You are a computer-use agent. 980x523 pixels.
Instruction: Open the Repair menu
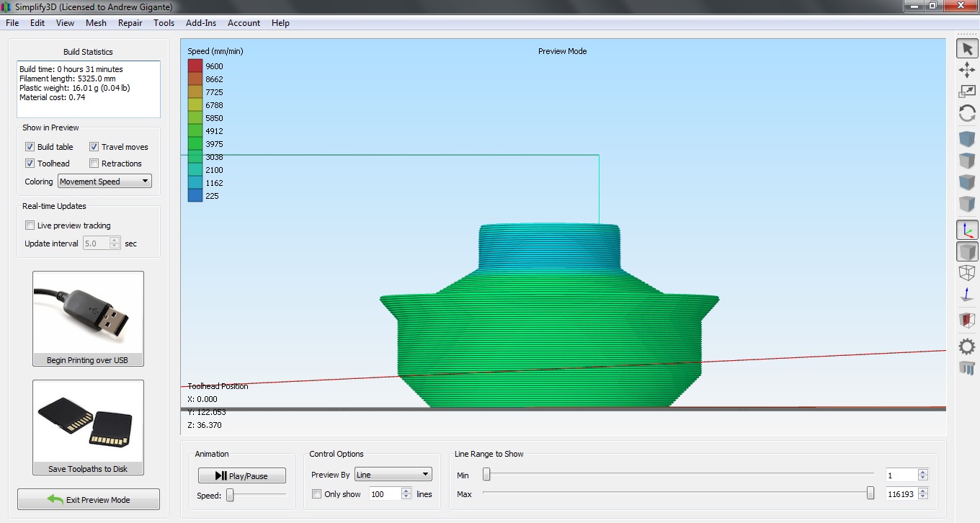130,23
